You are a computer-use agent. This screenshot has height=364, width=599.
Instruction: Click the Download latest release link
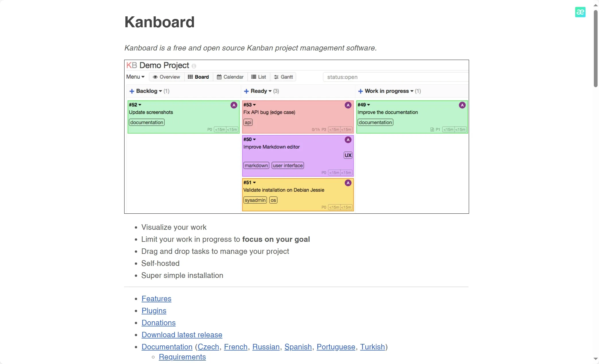[x=182, y=334]
